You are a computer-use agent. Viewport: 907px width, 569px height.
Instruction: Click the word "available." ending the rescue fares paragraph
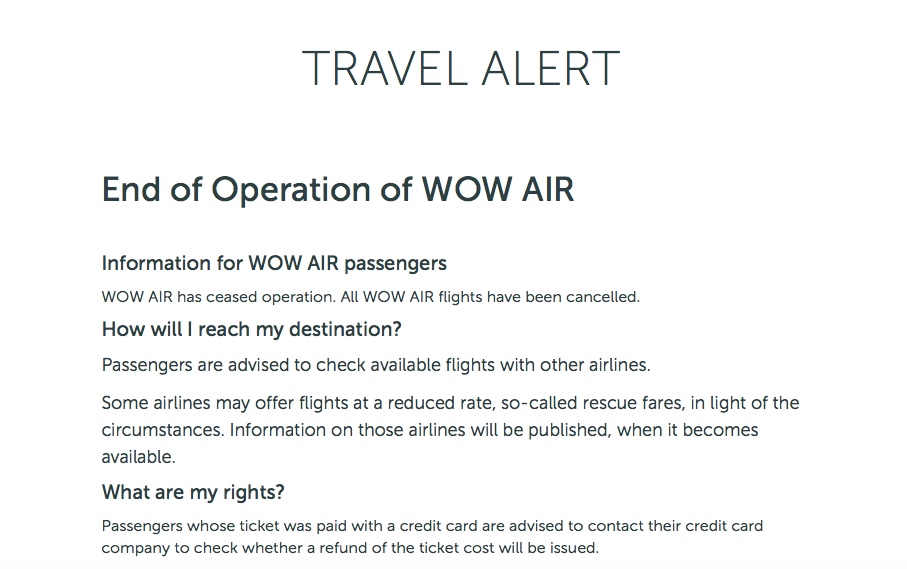coord(138,457)
